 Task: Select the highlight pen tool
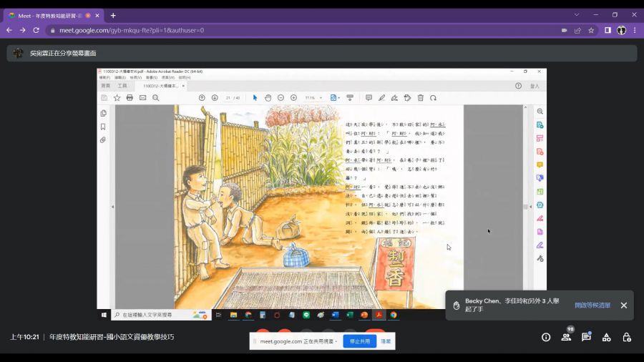381,98
